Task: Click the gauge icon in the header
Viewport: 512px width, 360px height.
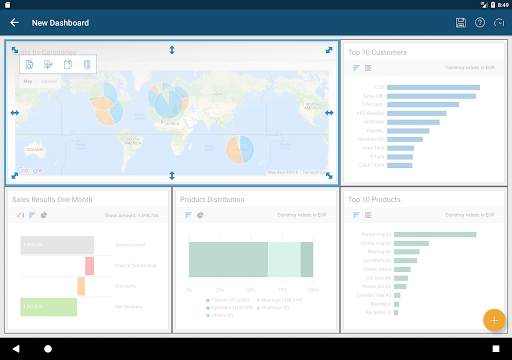Action: pyautogui.click(x=499, y=23)
